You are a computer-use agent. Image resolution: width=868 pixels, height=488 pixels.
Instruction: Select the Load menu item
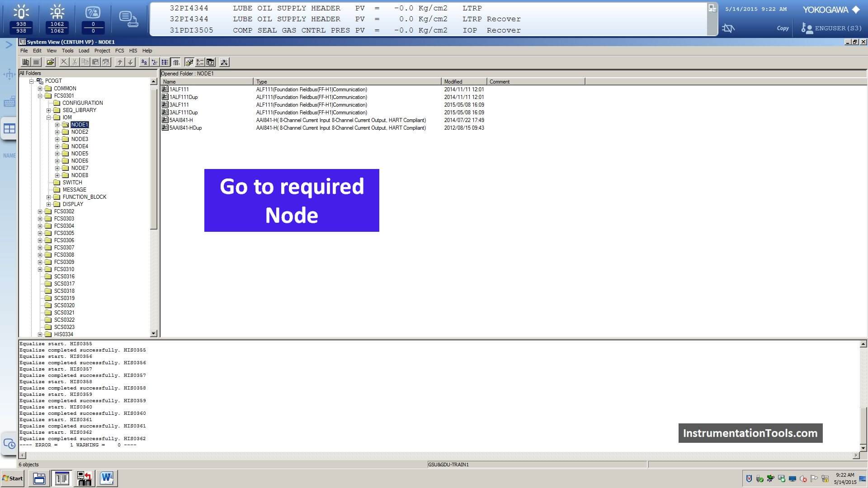coord(84,50)
